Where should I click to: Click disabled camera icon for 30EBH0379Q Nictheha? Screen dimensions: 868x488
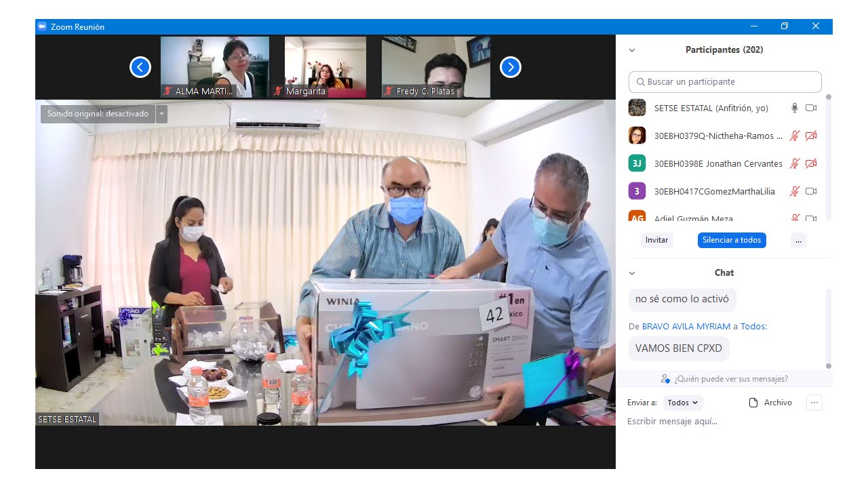811,136
